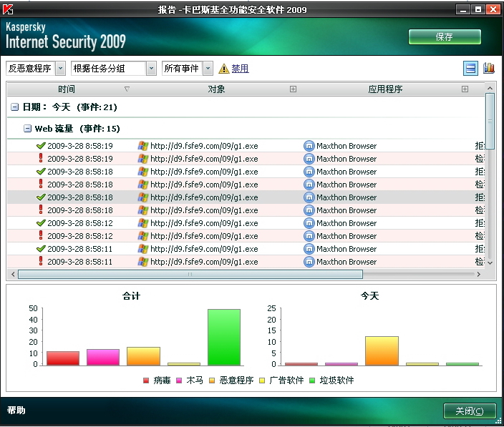Click the orange 恶意程序 legend swatch
This screenshot has width=504, height=427.
coord(212,381)
